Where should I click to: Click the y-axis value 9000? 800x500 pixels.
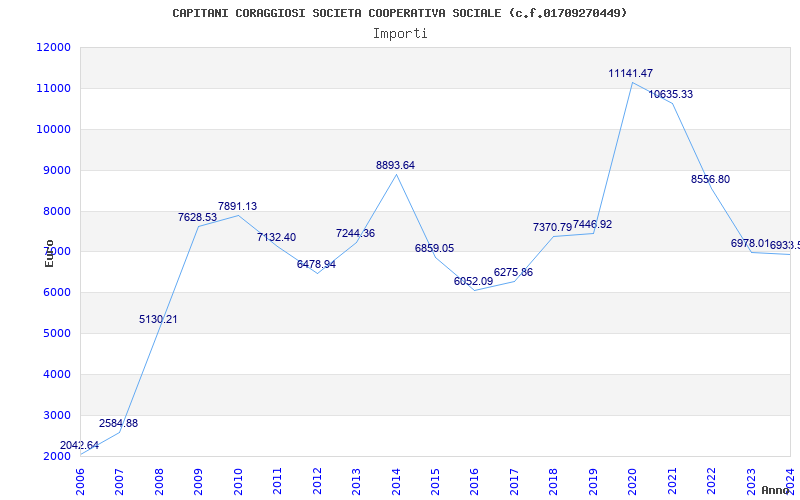pos(56,170)
